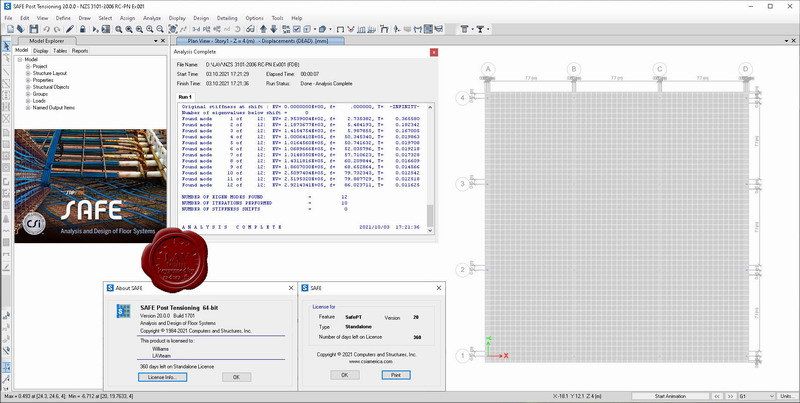Click the glasses view options icon
This screenshot has width=800, height=403.
pos(250,29)
